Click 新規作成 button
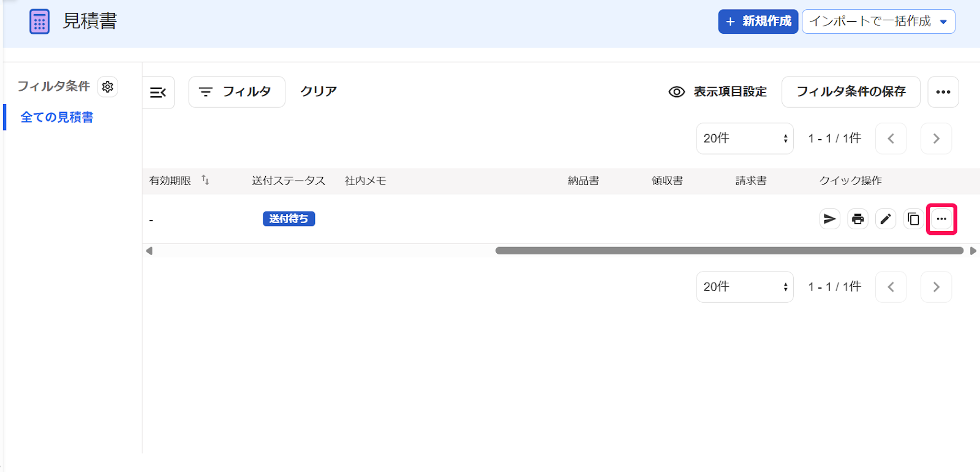The width and height of the screenshot is (980, 472). click(x=758, y=21)
